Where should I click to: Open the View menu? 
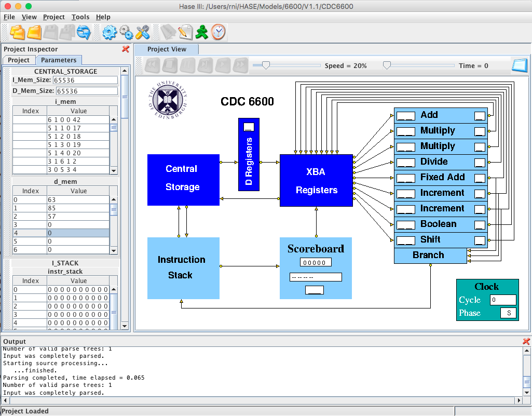tap(29, 17)
